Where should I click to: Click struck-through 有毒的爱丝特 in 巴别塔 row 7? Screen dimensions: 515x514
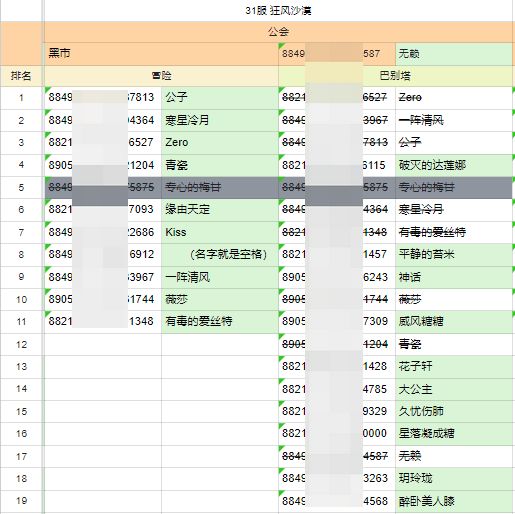[454, 232]
